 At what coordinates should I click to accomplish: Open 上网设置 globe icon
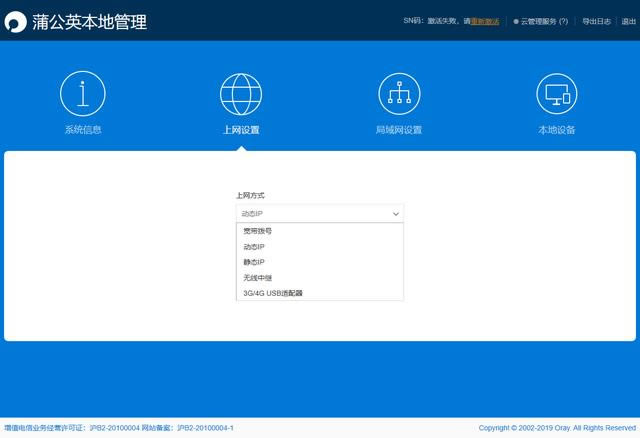241,94
